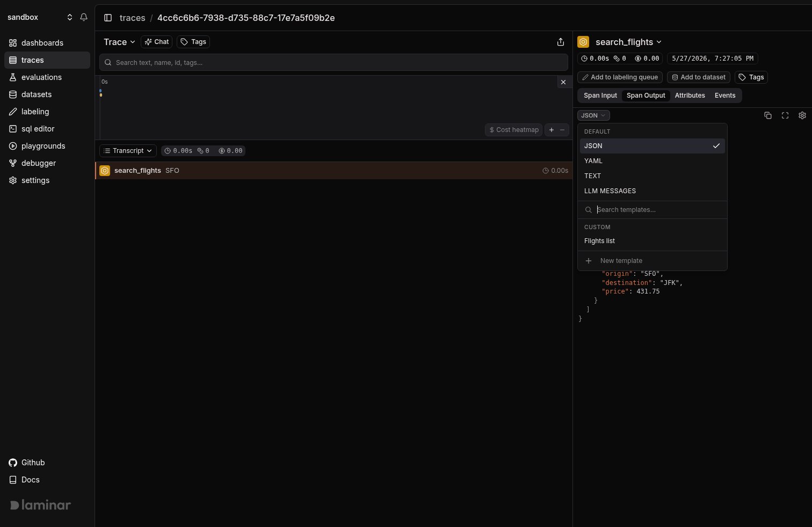812x527 pixels.
Task: Click the share trace icon
Action: click(x=561, y=42)
